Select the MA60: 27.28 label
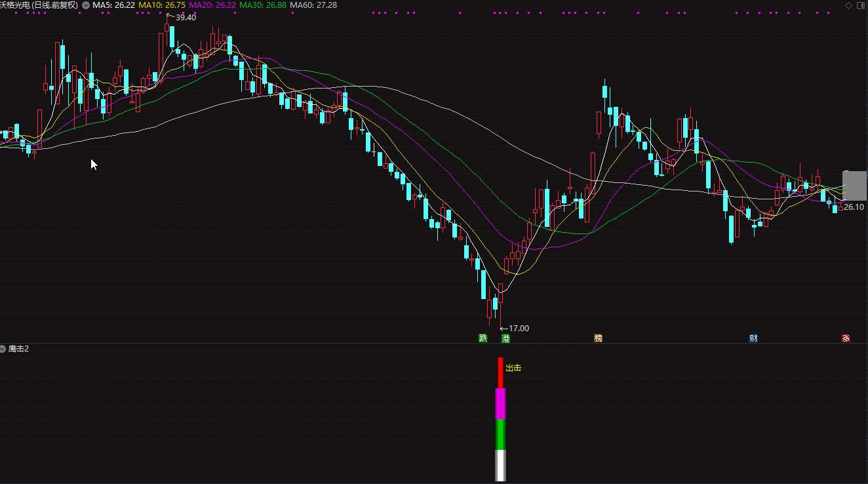This screenshot has height=484, width=868. pyautogui.click(x=313, y=5)
